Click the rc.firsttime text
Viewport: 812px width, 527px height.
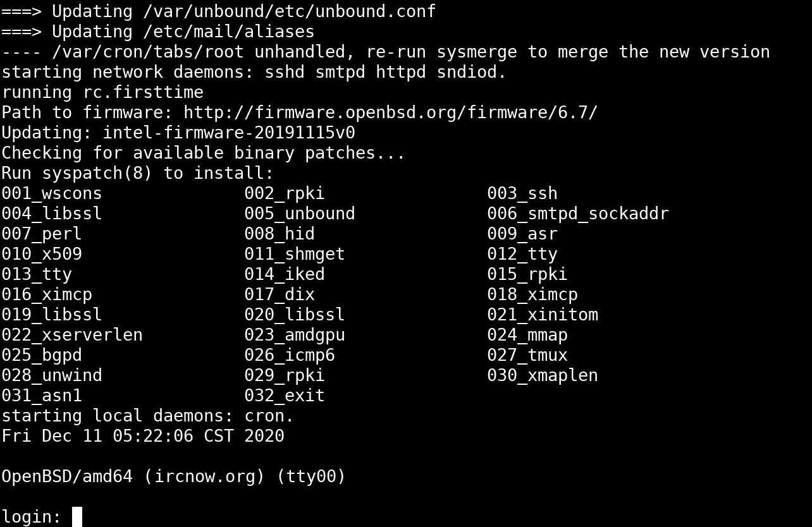(143, 92)
